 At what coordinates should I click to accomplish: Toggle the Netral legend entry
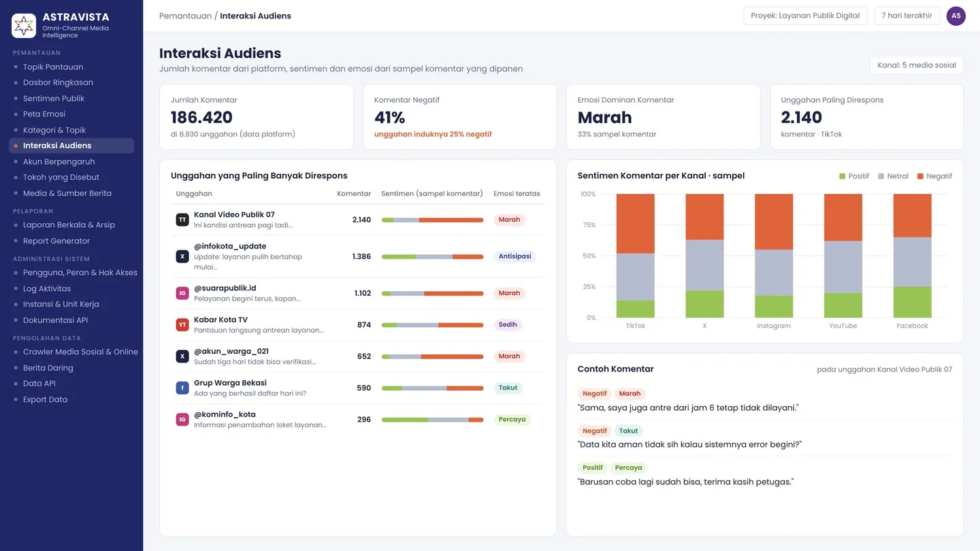click(893, 176)
